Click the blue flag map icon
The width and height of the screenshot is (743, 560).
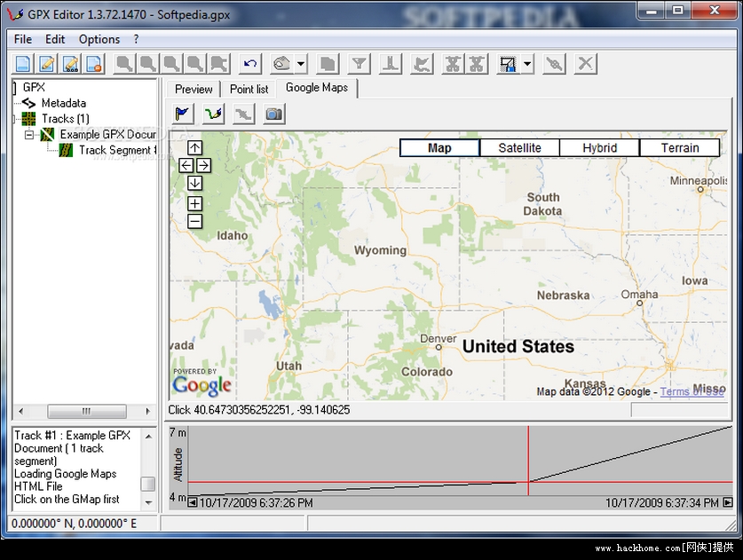coord(183,114)
